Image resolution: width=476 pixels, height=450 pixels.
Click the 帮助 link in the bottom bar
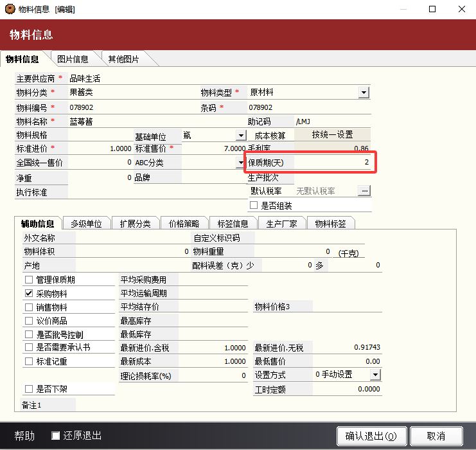[x=24, y=436]
